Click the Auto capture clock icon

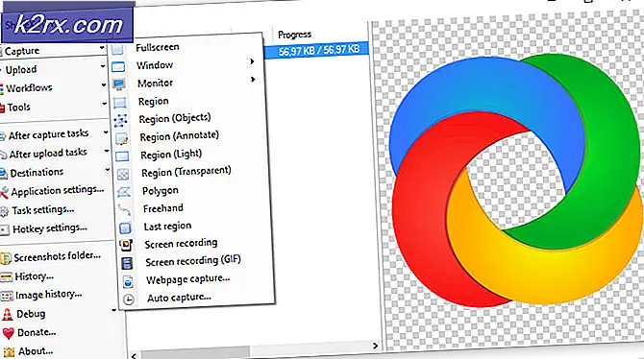tap(129, 299)
